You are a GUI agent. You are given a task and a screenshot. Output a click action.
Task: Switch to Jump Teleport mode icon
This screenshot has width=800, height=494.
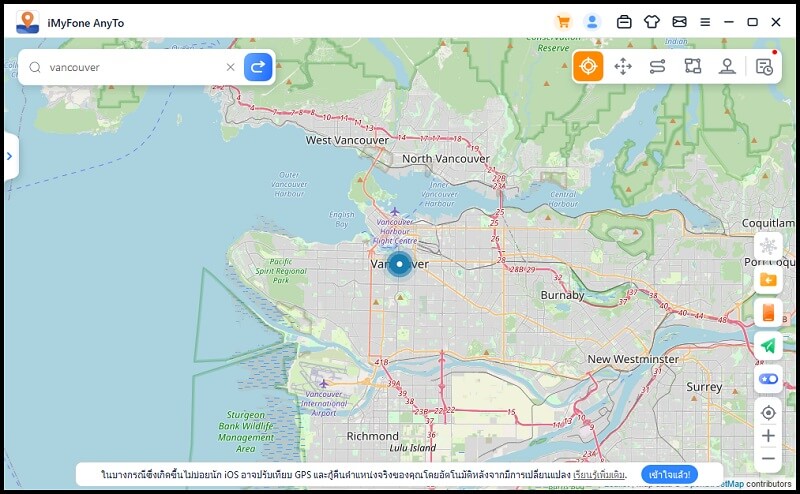[x=623, y=66]
